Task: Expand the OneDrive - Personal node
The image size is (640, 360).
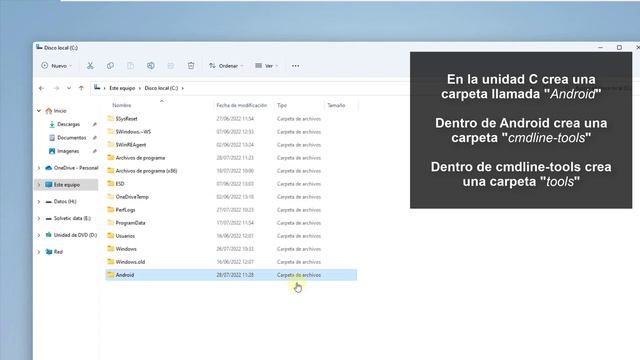Action: 39,168
